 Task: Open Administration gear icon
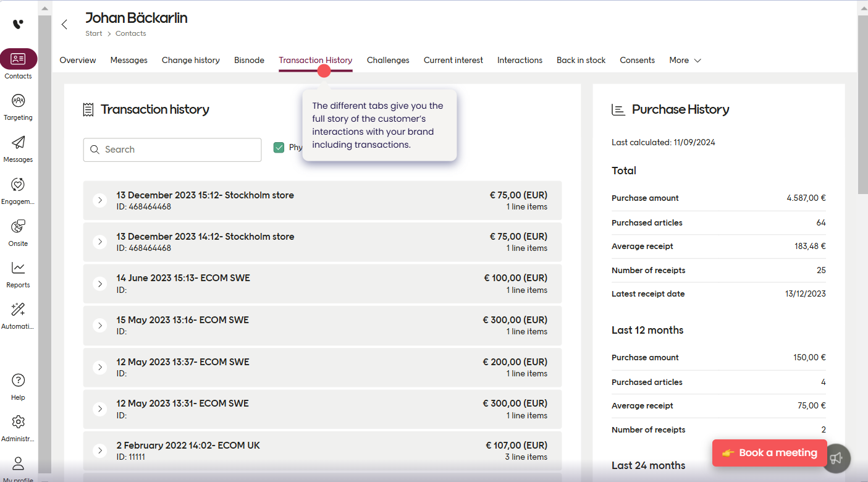point(19,423)
